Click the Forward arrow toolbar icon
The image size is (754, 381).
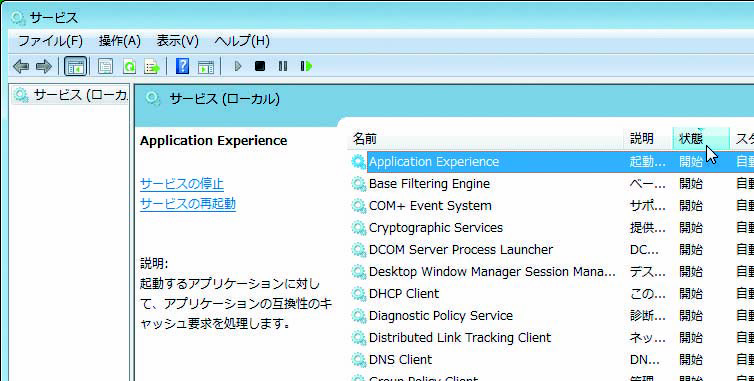(44, 66)
